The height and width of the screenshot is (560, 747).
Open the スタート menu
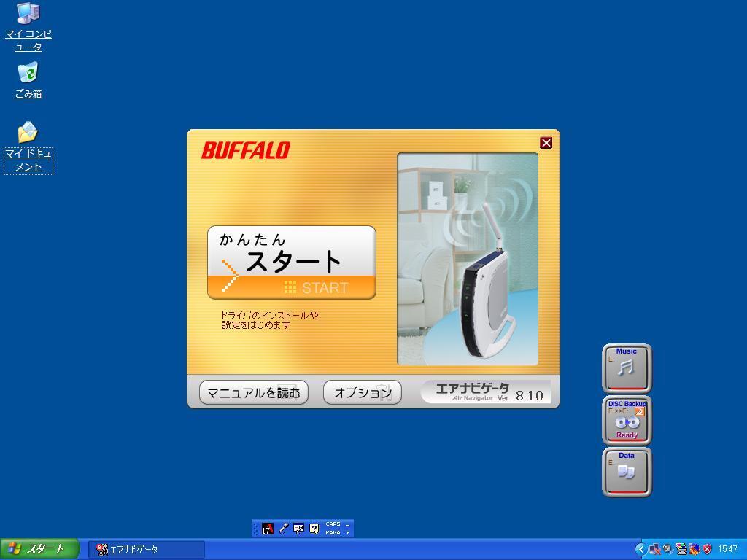pyautogui.click(x=39, y=549)
